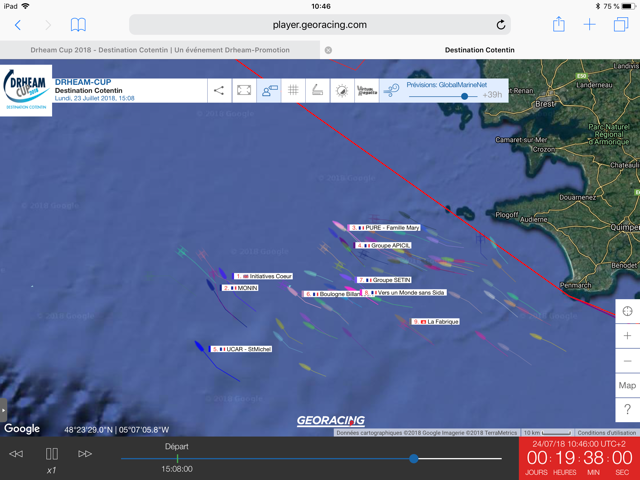This screenshot has height=480, width=640.
Task: Expand the left side panel arrow
Action: (x=3, y=410)
